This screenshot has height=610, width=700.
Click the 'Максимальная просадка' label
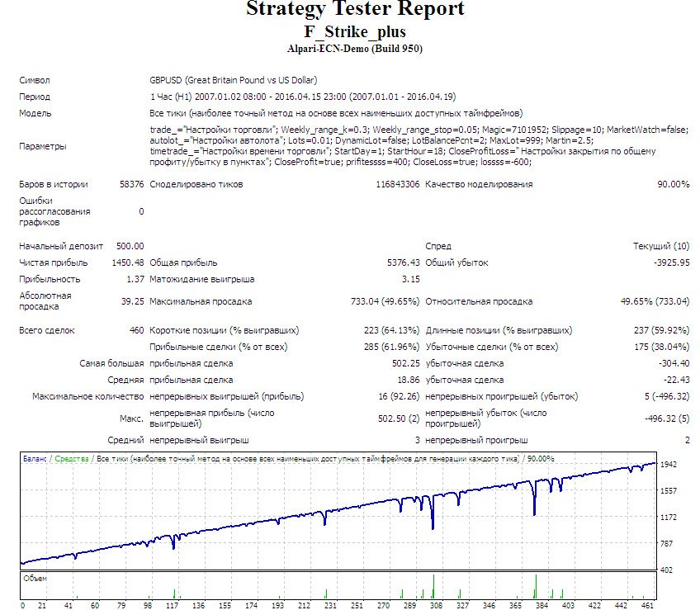click(x=201, y=302)
